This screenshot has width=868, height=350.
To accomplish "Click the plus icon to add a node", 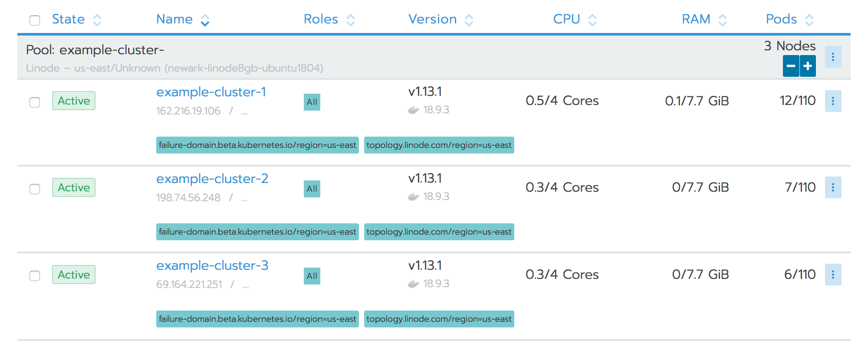I will pyautogui.click(x=808, y=66).
